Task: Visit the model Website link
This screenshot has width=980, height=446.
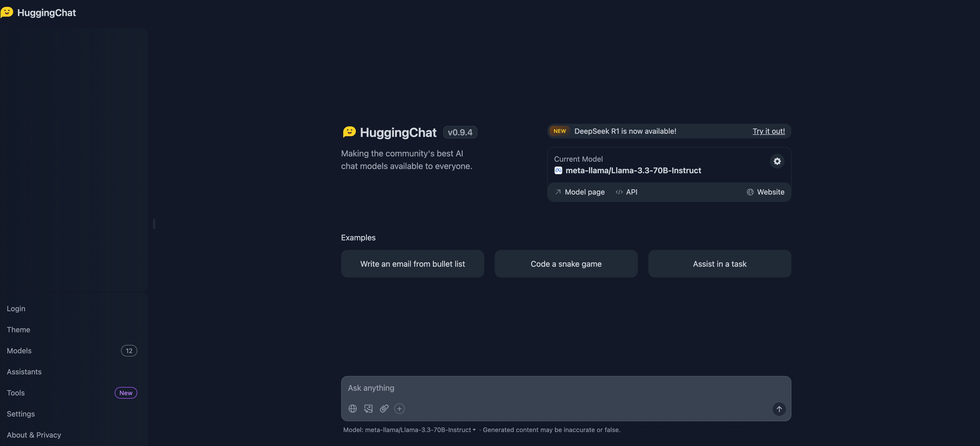Action: pyautogui.click(x=765, y=192)
